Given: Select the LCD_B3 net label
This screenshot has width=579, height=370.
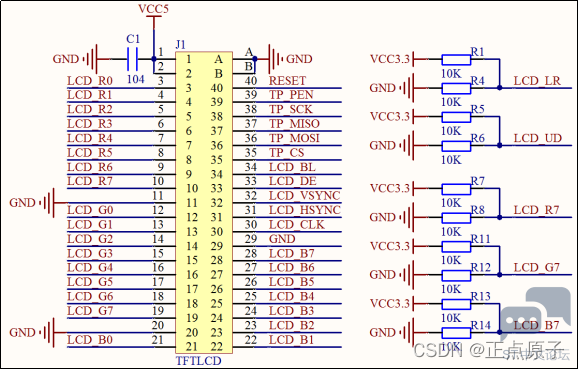Looking at the screenshot, I should [291, 311].
